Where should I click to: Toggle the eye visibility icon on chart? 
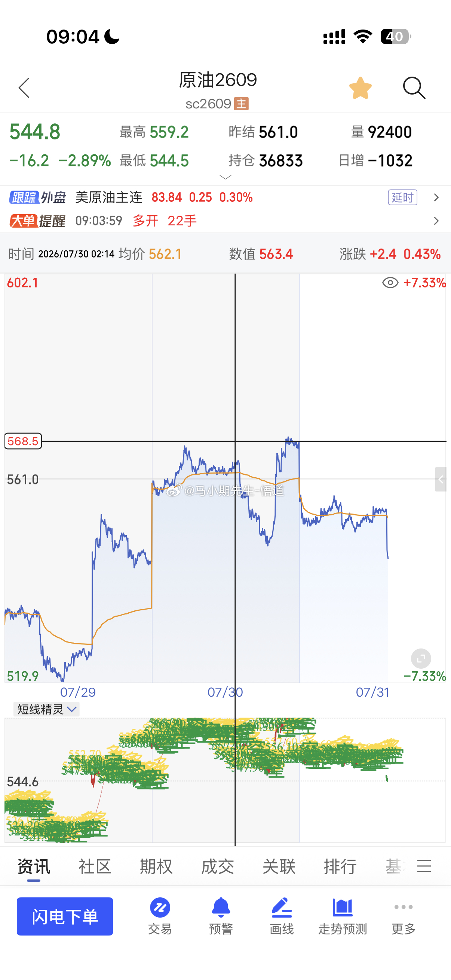coord(390,283)
